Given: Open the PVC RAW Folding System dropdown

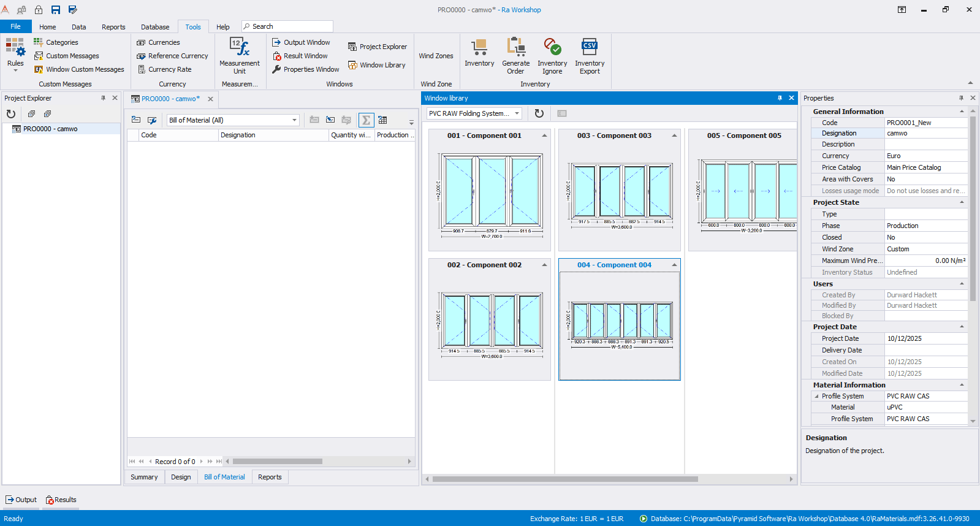Looking at the screenshot, I should [x=517, y=113].
